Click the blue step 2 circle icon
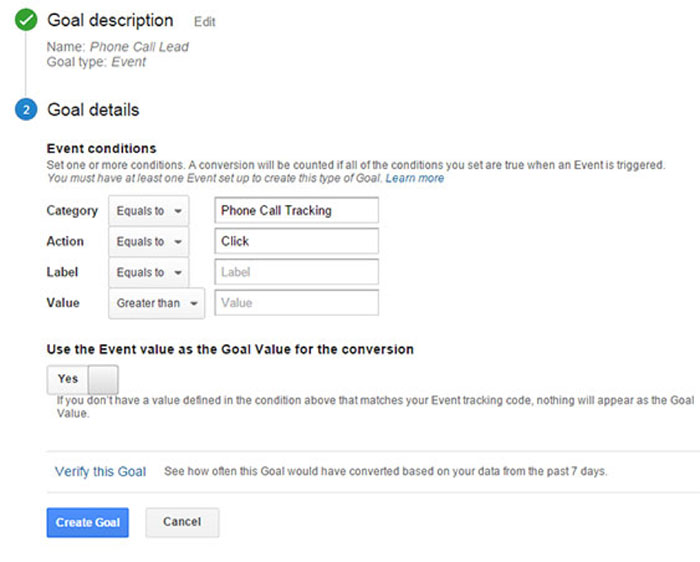Screen dimensions: 700x562 pyautogui.click(x=27, y=110)
